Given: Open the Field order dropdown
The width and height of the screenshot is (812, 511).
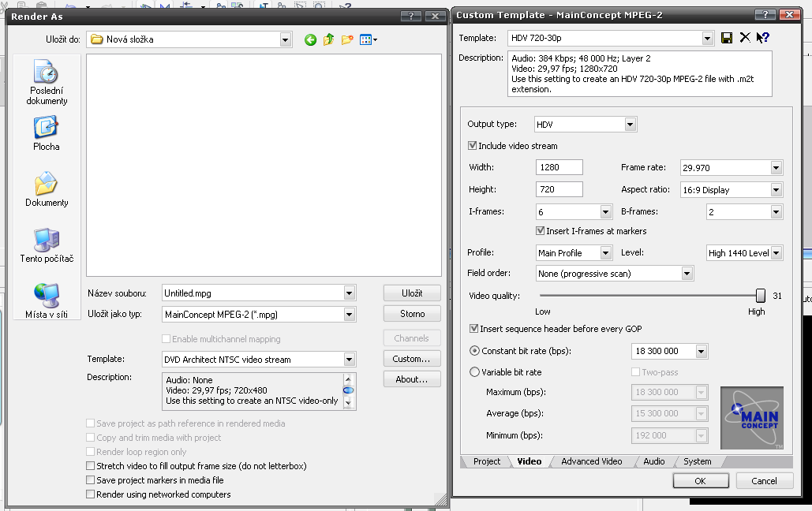Looking at the screenshot, I should (687, 274).
